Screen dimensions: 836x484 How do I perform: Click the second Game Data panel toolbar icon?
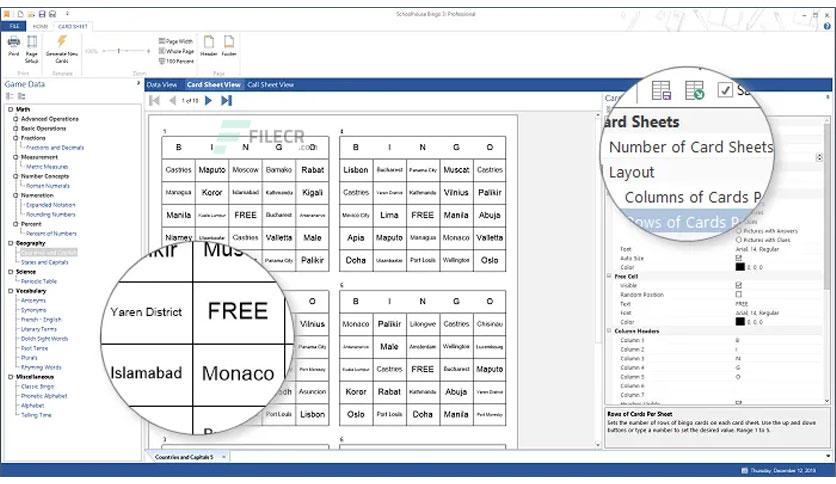[x=21, y=96]
